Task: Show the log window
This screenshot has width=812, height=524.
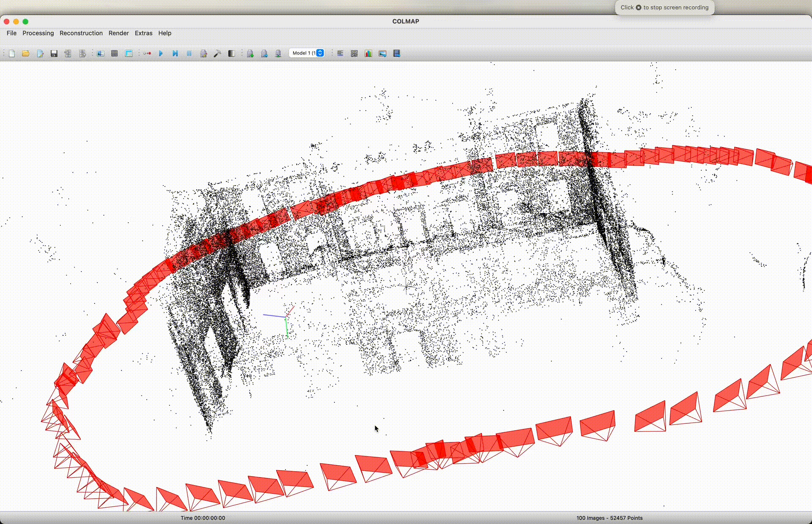Action: click(x=340, y=53)
